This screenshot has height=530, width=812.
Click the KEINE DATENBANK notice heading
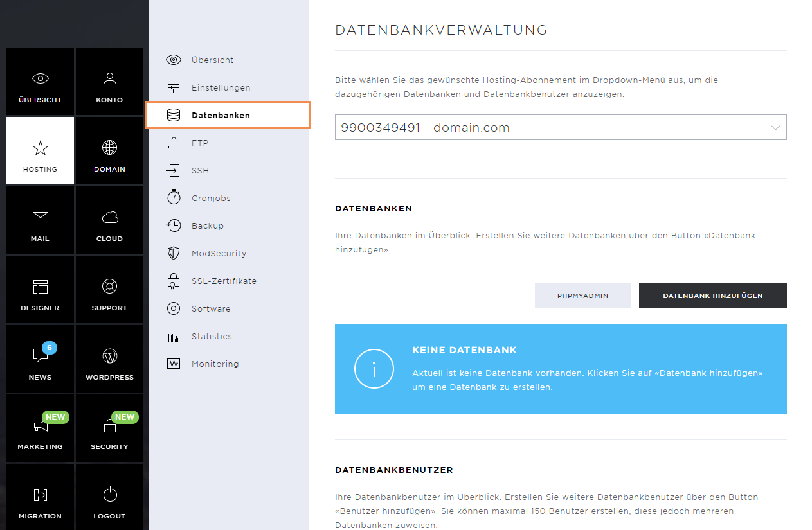pyautogui.click(x=464, y=350)
